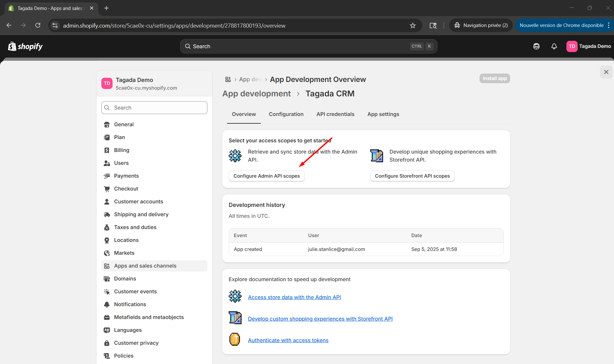Open Tagada Demo account menu in header
Image resolution: width=614 pixels, height=364 pixels.
(589, 46)
